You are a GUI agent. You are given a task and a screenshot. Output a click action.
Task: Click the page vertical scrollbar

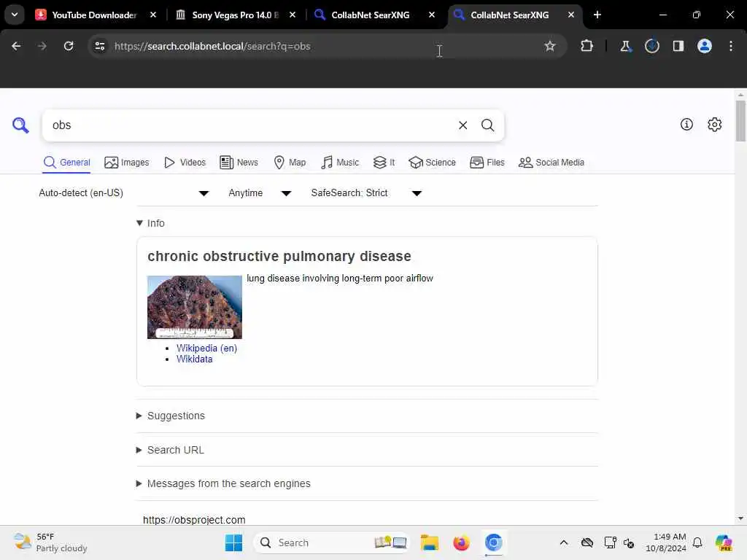click(740, 121)
